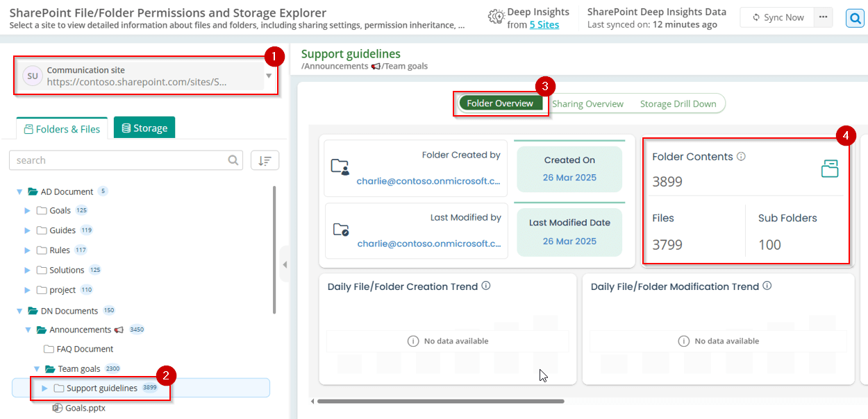Open the 5 Sites link
The image size is (868, 419).
pyautogui.click(x=544, y=23)
